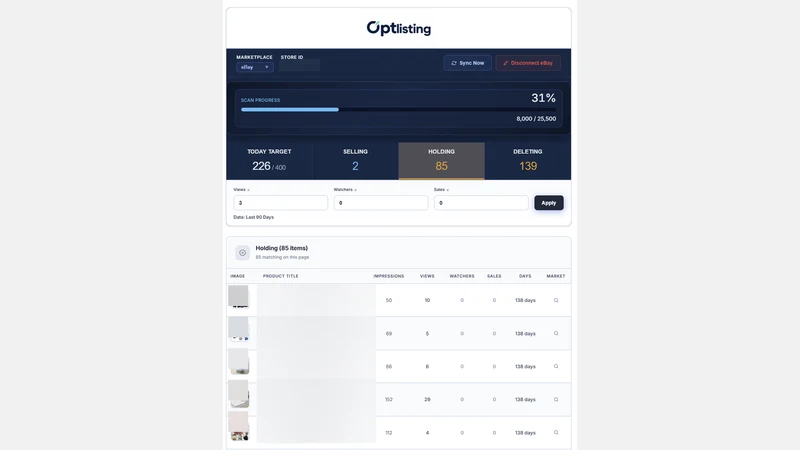Click the Watchers column header

pos(462,276)
